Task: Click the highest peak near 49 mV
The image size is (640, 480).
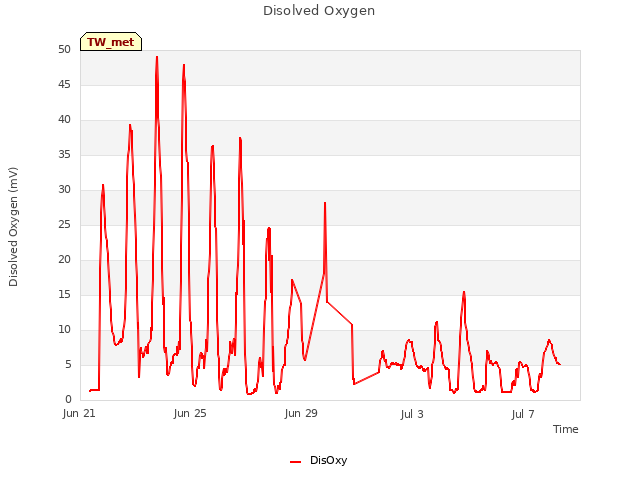Action: pos(157,58)
